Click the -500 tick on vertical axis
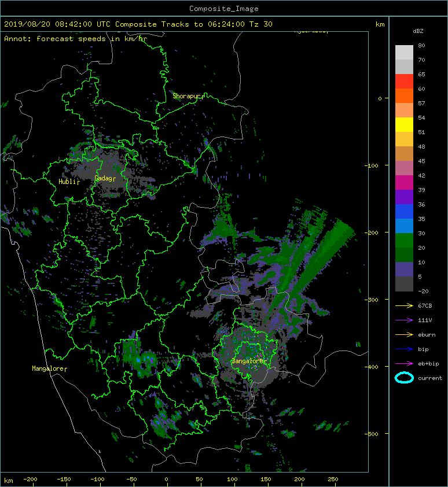The image size is (448, 487). (372, 434)
